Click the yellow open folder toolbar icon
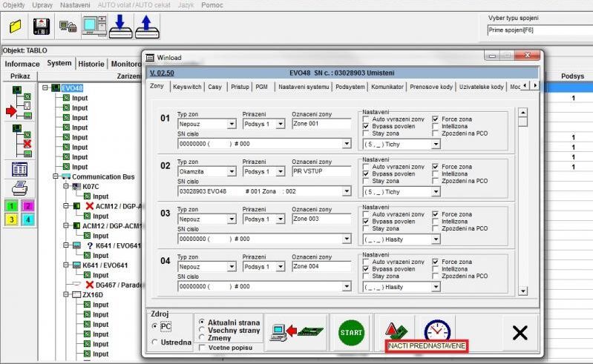The height and width of the screenshot is (364, 593). pyautogui.click(x=16, y=27)
